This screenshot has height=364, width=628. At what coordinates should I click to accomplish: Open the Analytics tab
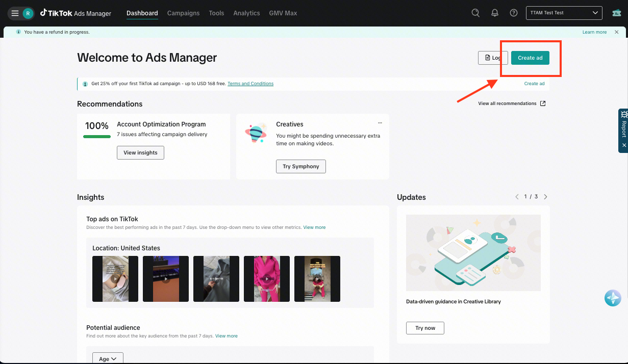tap(246, 13)
